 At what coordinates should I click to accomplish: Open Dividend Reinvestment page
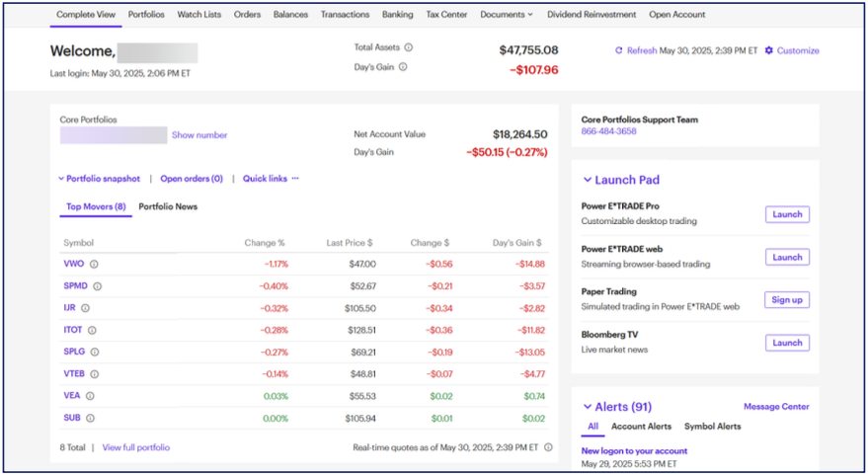click(592, 15)
